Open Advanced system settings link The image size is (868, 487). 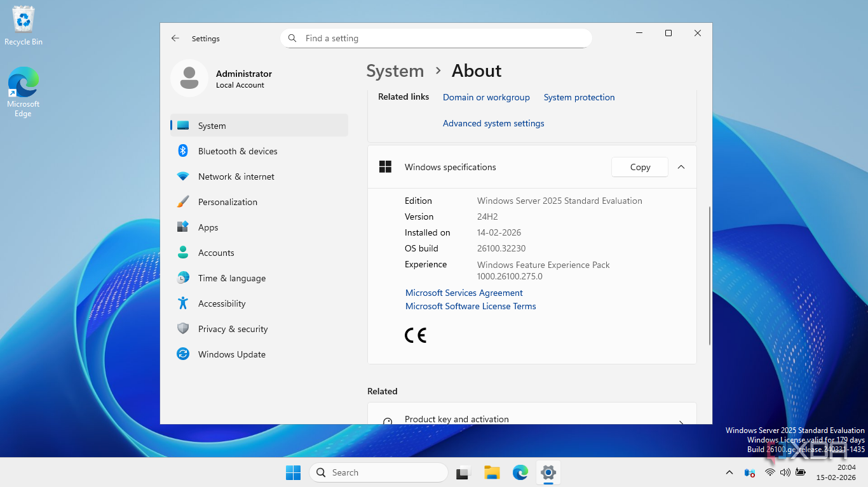494,123
